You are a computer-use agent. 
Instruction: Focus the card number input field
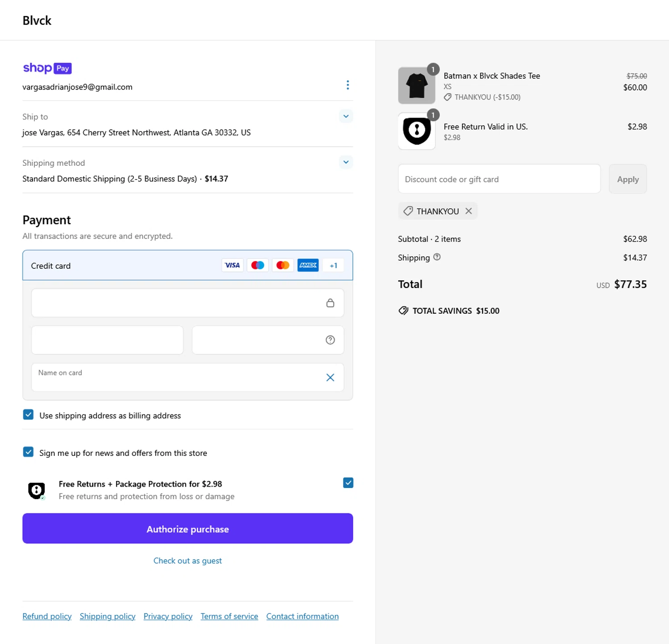(x=188, y=303)
